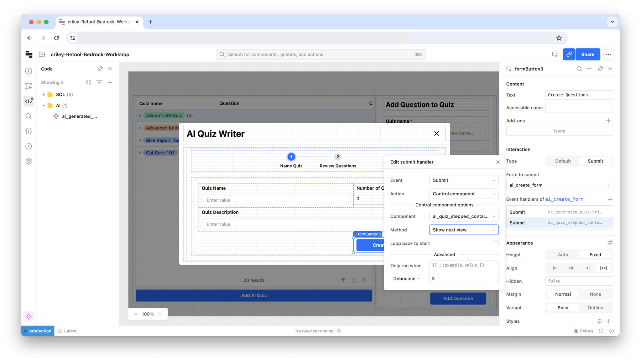Enable Loop back to start checkbox
The image size is (641, 364).
click(496, 243)
